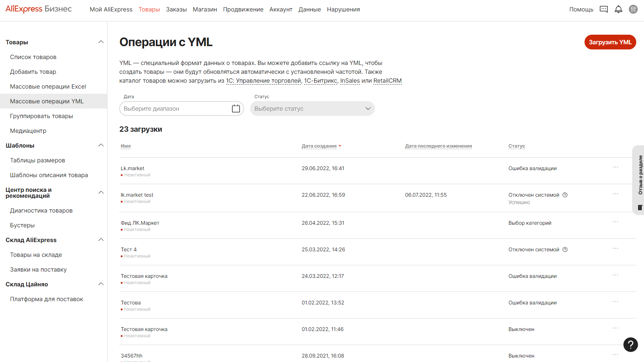The width and height of the screenshot is (644, 362).
Task: Open the Нарушения menu
Action: [x=343, y=9]
